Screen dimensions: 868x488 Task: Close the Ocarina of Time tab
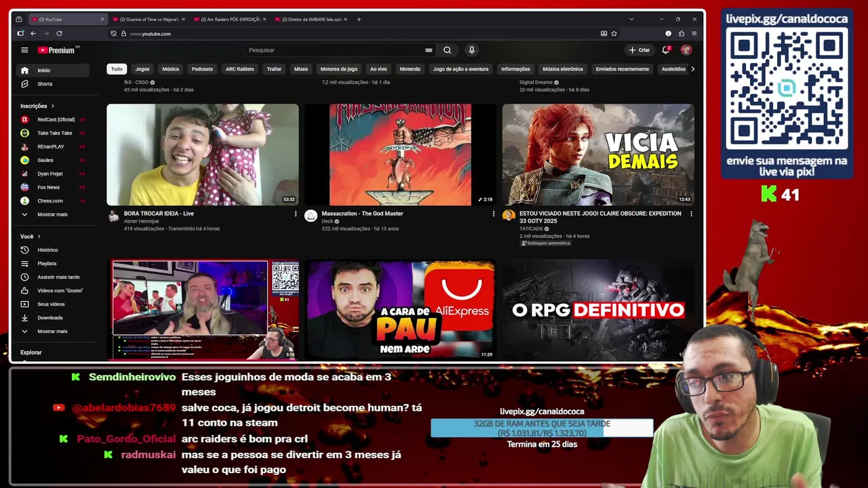(x=183, y=19)
